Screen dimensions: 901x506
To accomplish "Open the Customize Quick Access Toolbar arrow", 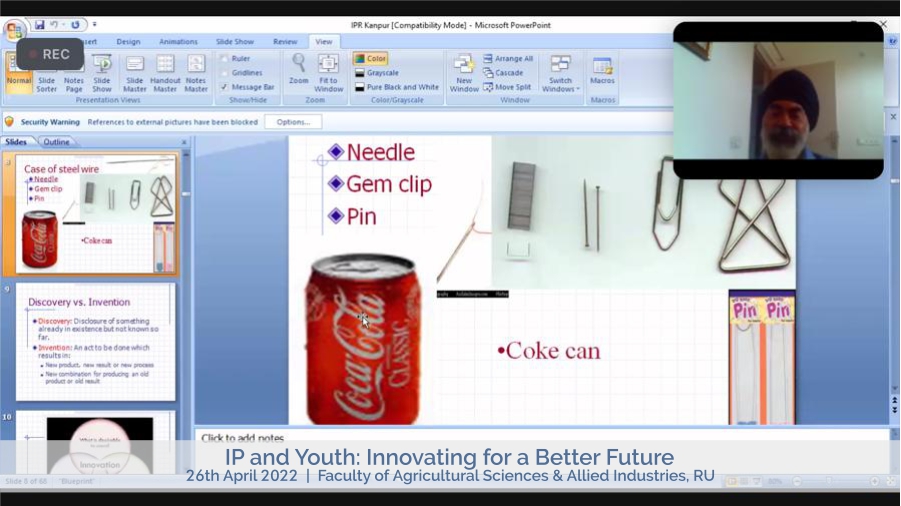I will point(94,25).
